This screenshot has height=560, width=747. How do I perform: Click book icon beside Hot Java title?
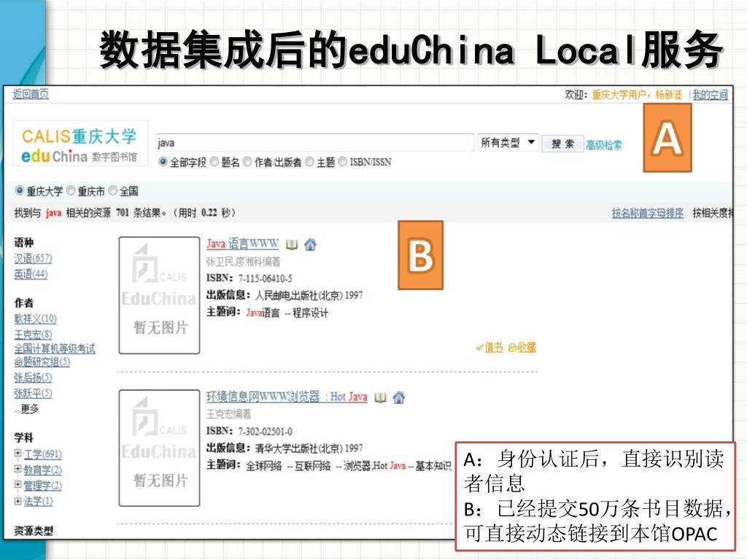(x=380, y=397)
